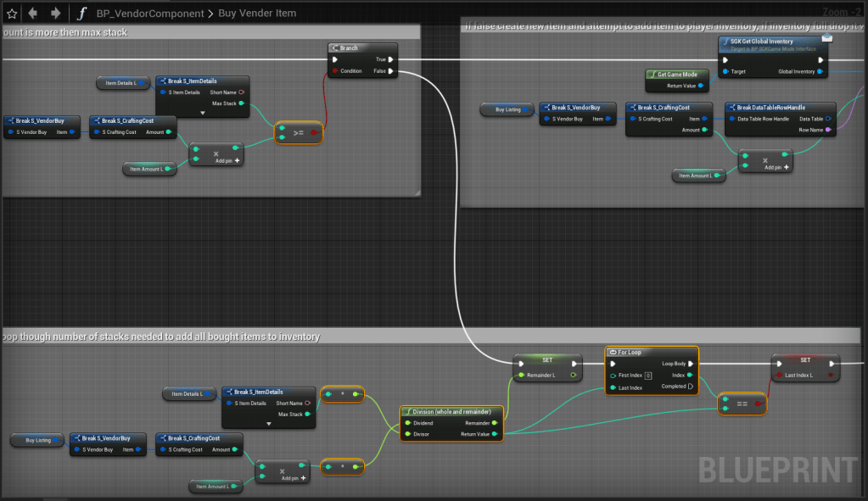
Task: Click the First Index value field on For Loop
Action: pos(647,375)
